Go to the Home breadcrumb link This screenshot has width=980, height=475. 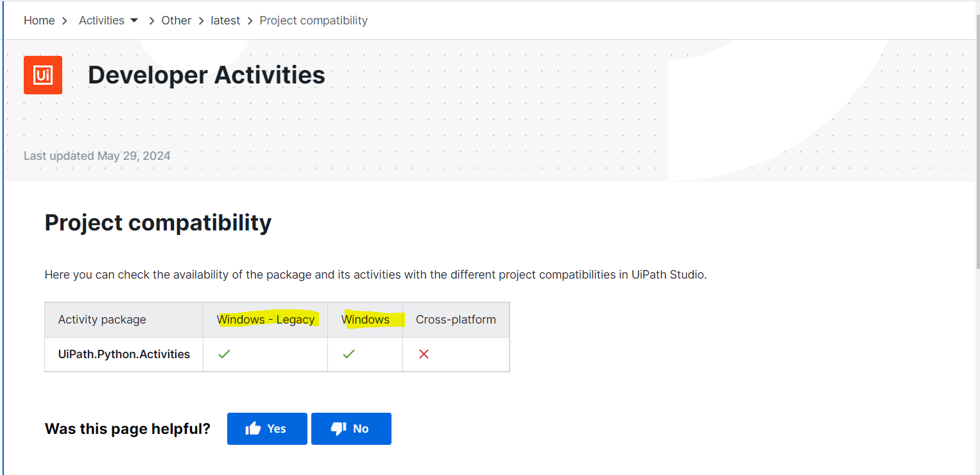pyautogui.click(x=39, y=21)
